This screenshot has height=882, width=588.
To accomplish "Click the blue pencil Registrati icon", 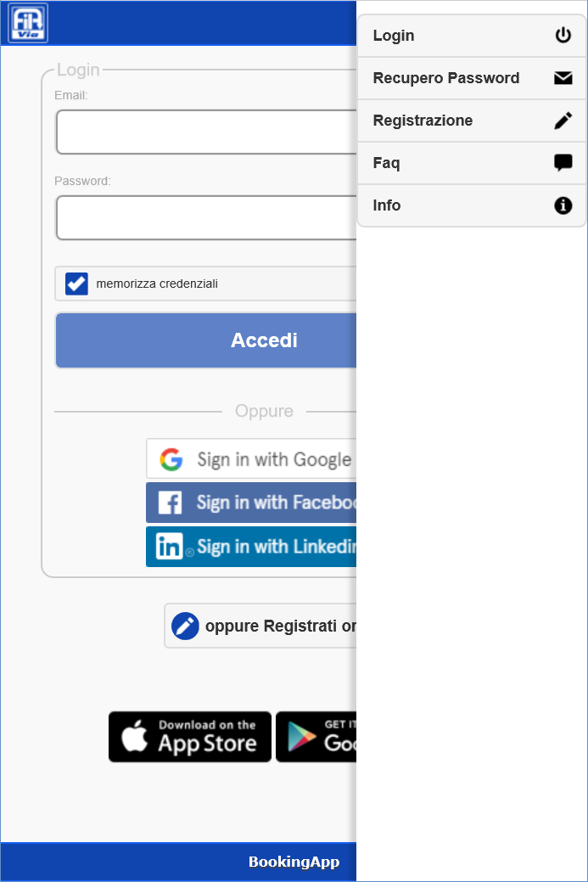I will point(185,626).
